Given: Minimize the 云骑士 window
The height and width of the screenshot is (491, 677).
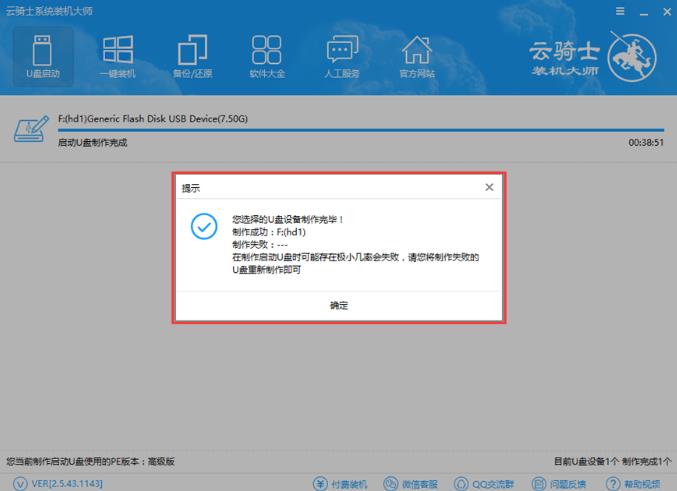Looking at the screenshot, I should [644, 12].
